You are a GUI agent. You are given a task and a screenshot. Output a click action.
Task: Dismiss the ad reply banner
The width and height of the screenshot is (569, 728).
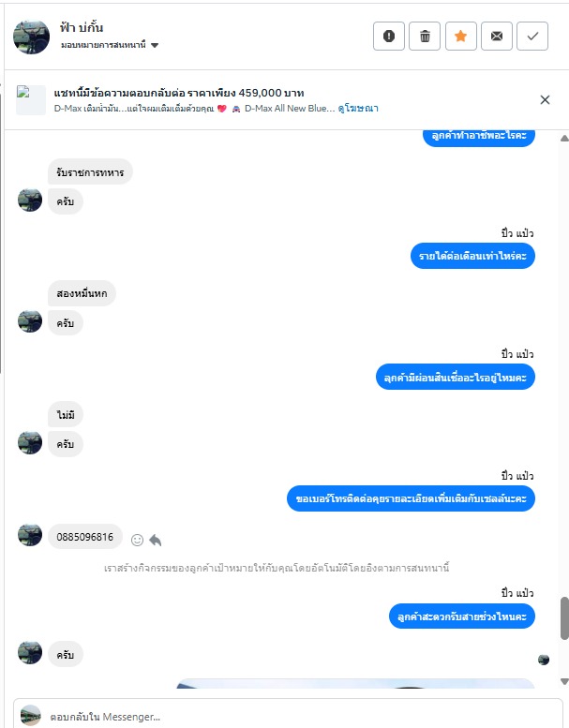pos(545,100)
